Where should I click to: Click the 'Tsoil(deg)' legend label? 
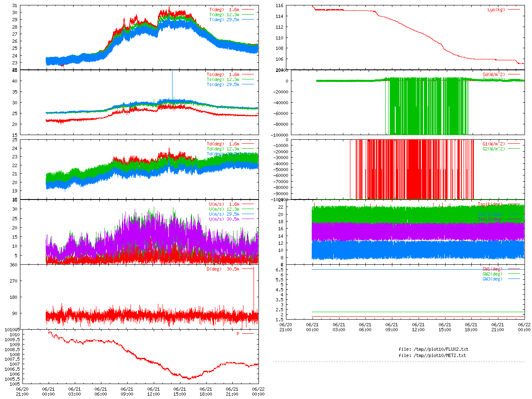pyautogui.click(x=490, y=204)
